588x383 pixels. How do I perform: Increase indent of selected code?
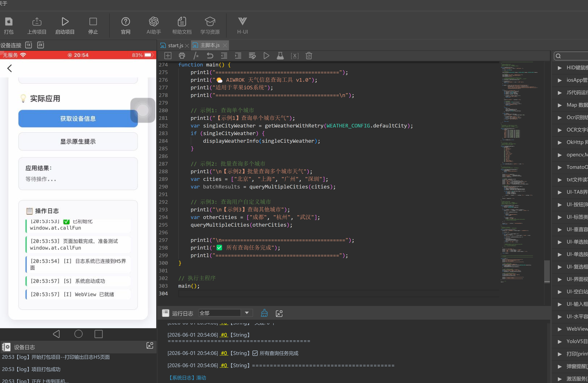coord(238,56)
